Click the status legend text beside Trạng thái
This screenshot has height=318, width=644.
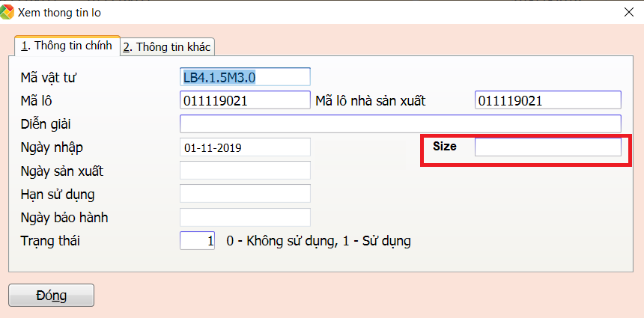coord(318,241)
